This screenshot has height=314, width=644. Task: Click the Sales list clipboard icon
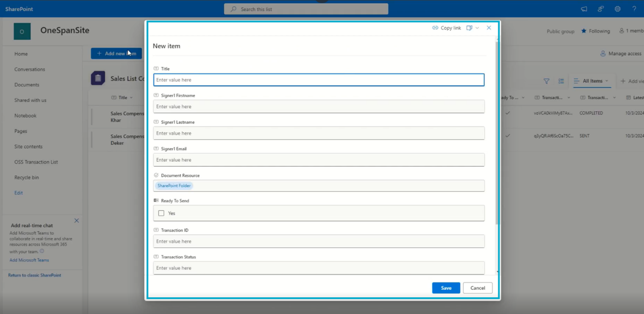click(x=98, y=78)
